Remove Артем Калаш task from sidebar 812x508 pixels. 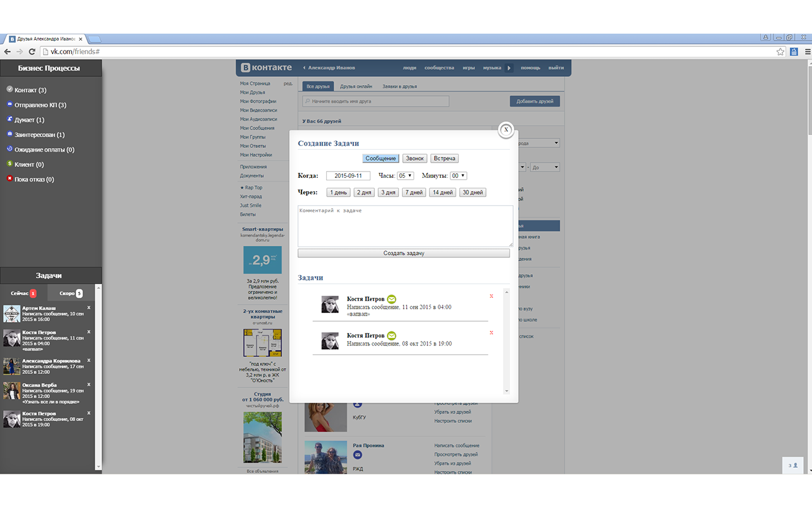pos(89,307)
